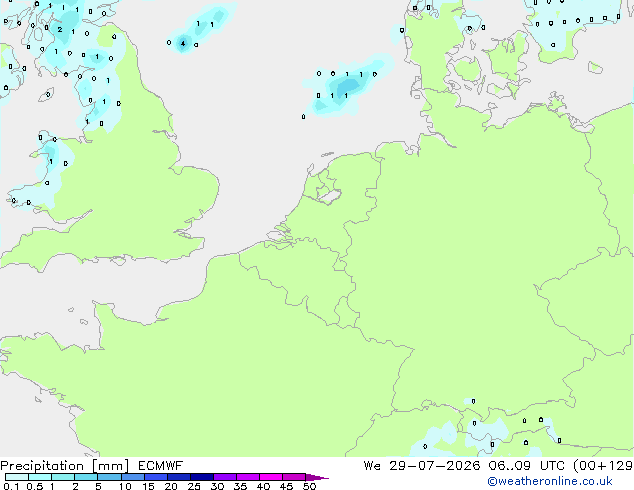634x490 pixels.
Task: Select the 0.5–1 mm legend color
Action: click(x=40, y=477)
